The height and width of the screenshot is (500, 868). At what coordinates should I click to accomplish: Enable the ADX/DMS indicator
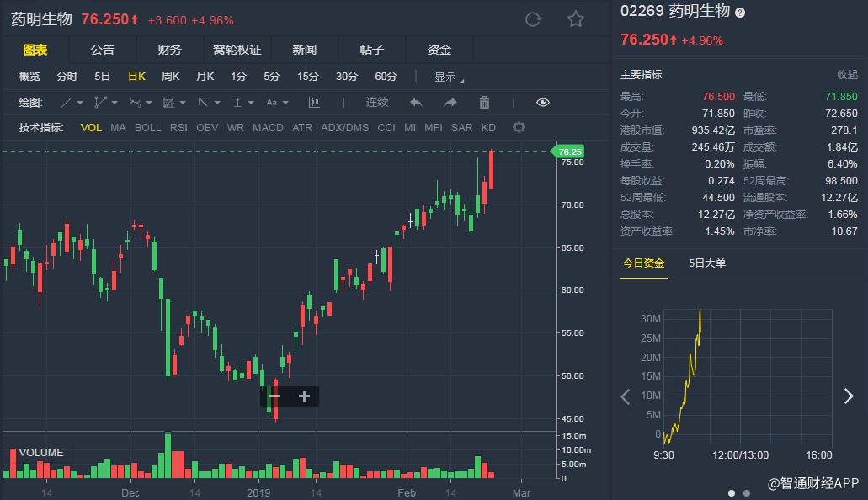345,128
